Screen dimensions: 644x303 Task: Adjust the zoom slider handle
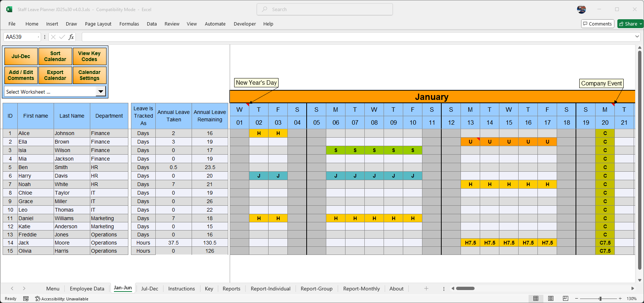[600, 299]
